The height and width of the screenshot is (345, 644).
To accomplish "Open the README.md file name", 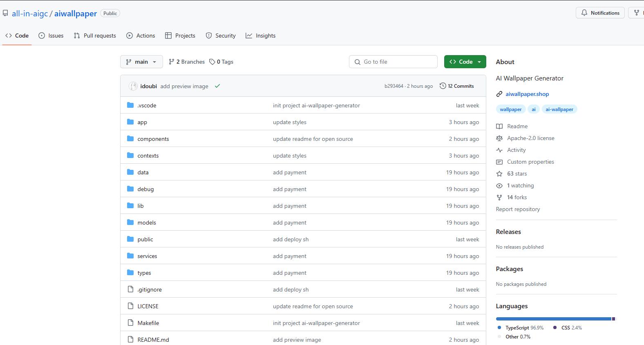I will click(x=153, y=340).
